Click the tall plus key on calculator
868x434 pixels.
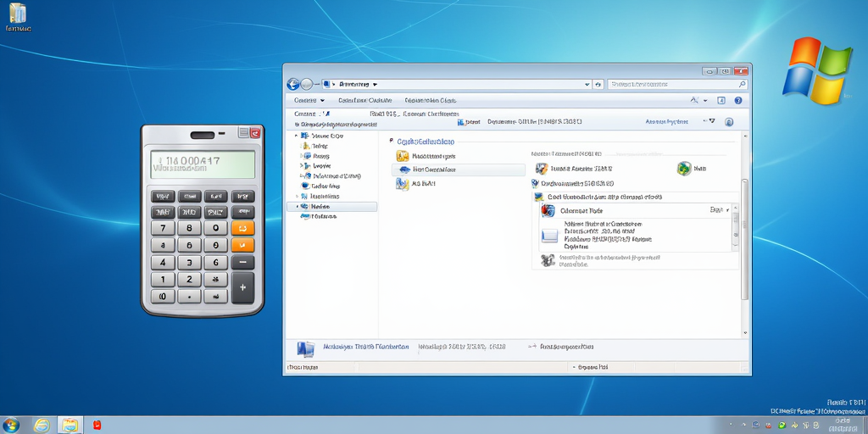click(x=242, y=288)
